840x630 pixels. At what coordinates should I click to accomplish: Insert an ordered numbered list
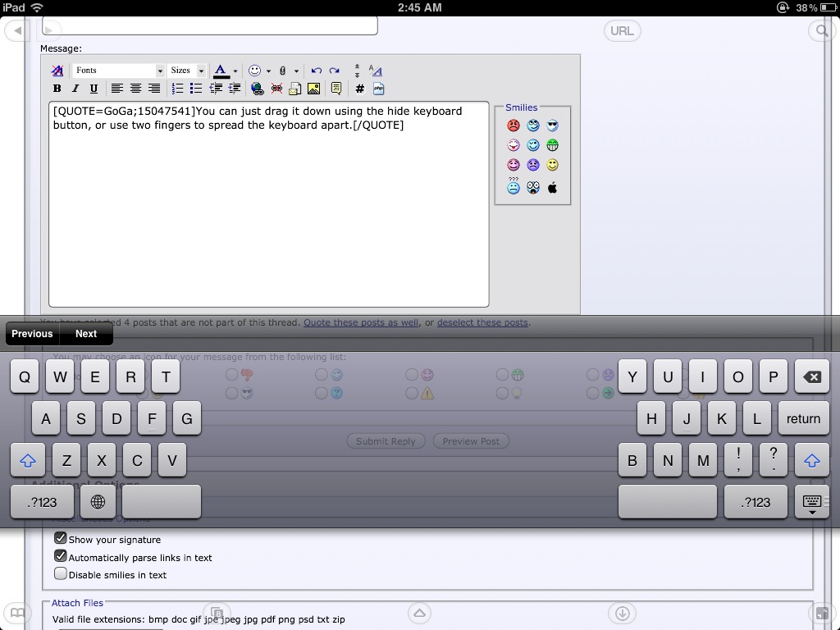[177, 89]
